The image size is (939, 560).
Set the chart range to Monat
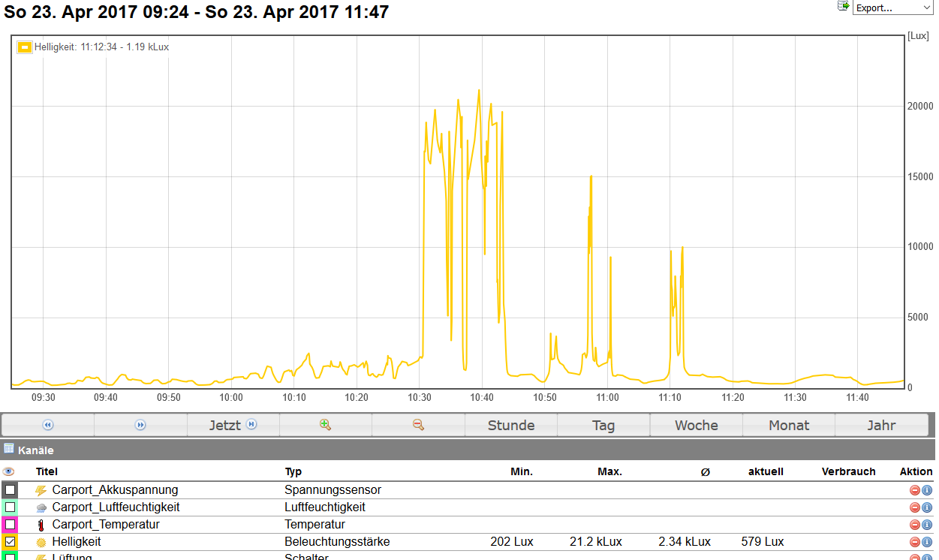789,425
